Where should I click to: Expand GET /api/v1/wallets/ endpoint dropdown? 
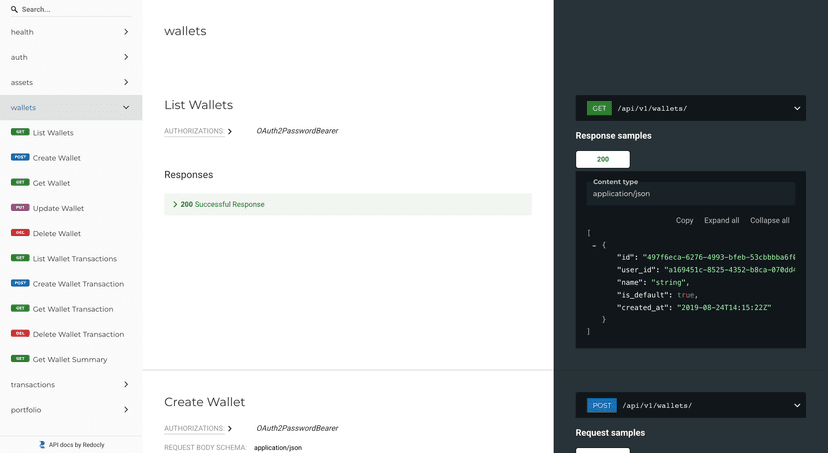[797, 108]
